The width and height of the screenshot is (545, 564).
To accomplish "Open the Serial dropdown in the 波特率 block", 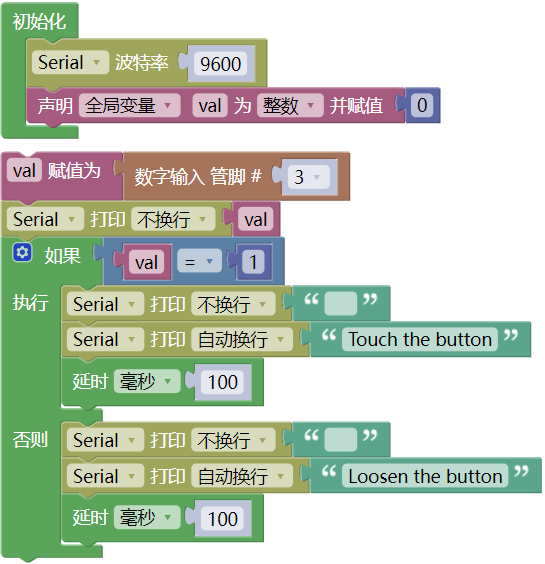I will click(70, 63).
